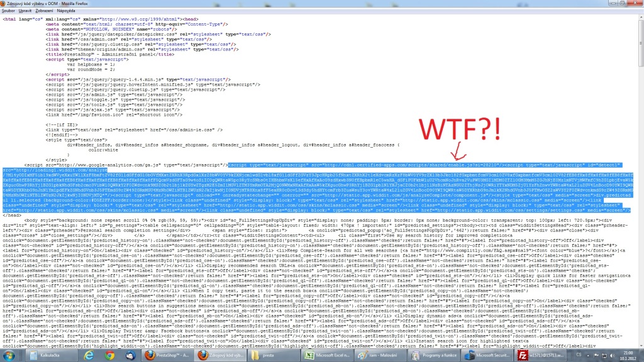
Task: Click the /js/tools.js script line
Action: pos(114,105)
